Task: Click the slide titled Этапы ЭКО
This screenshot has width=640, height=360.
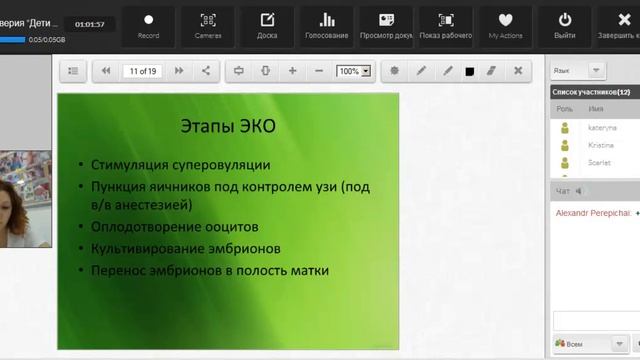Action: pos(228,221)
